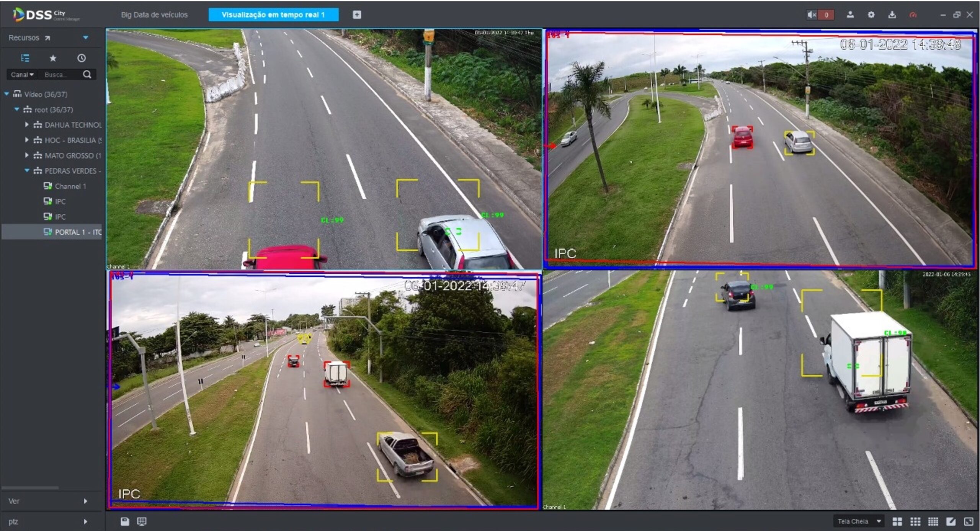Open the download manager icon
Screen dimensions: 980x531
tap(892, 15)
